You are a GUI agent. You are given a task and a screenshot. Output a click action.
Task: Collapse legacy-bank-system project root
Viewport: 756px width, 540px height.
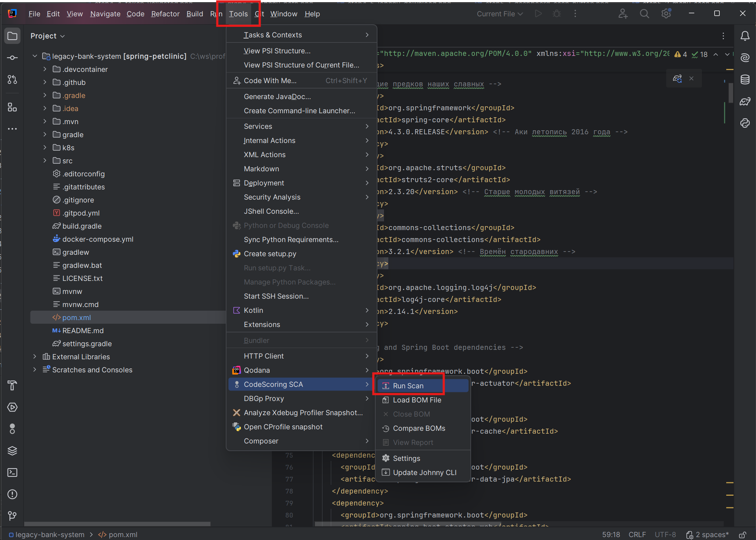click(x=34, y=56)
